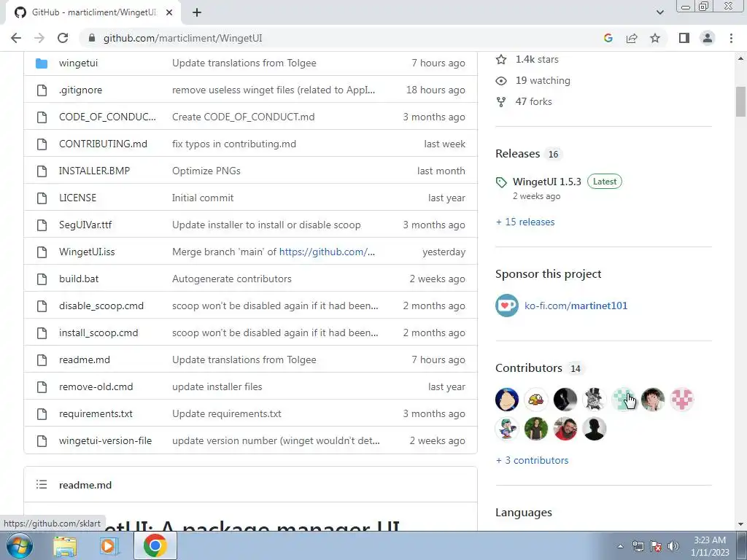Image resolution: width=747 pixels, height=560 pixels.
Task: Close the WingetUI GitHub tab
Action: coord(169,12)
